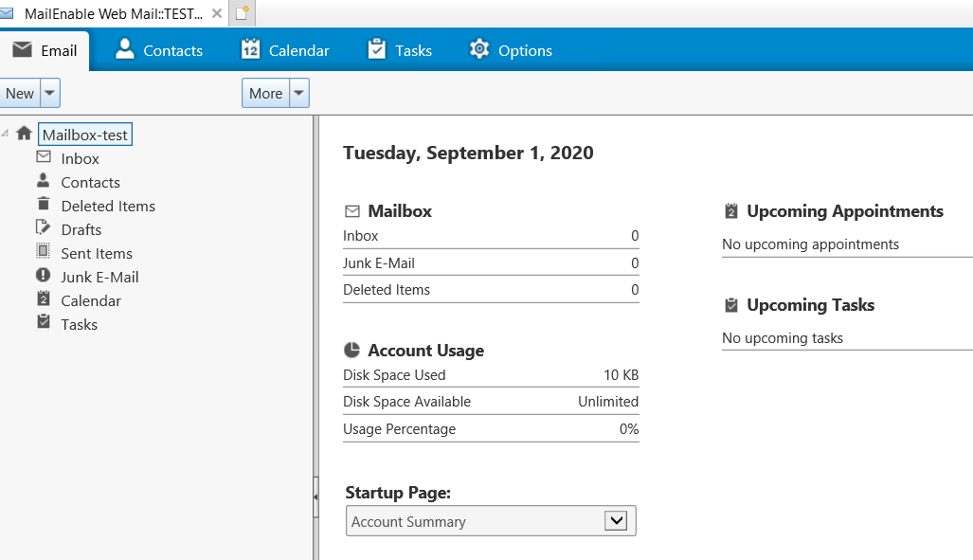The width and height of the screenshot is (973, 560).
Task: Click the calendar icon on Calendar tab
Action: coord(251,48)
